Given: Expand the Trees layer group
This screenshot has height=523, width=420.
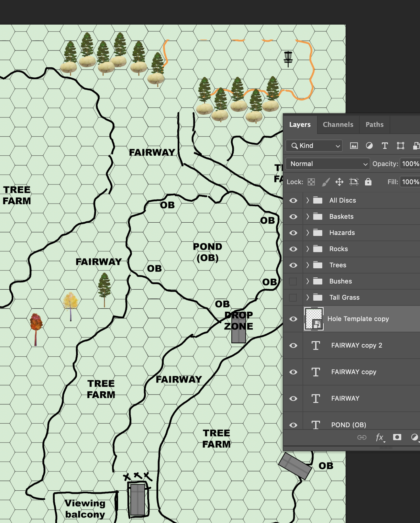Looking at the screenshot, I should 308,265.
